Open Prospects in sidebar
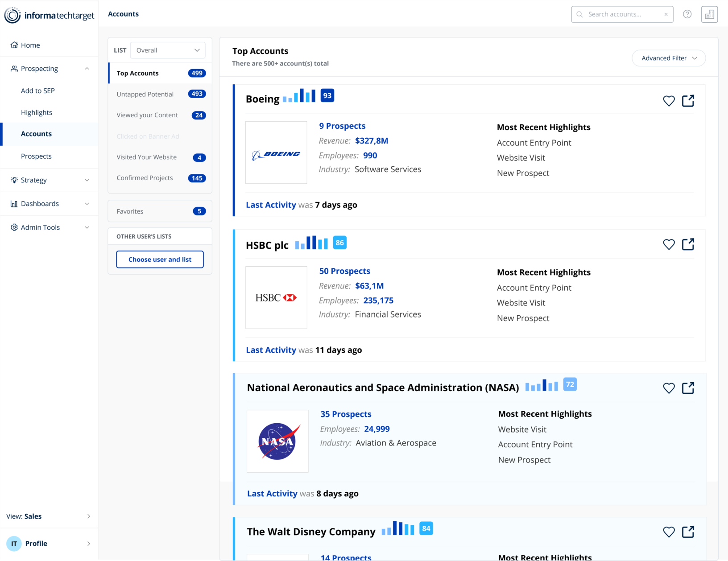 click(36, 156)
